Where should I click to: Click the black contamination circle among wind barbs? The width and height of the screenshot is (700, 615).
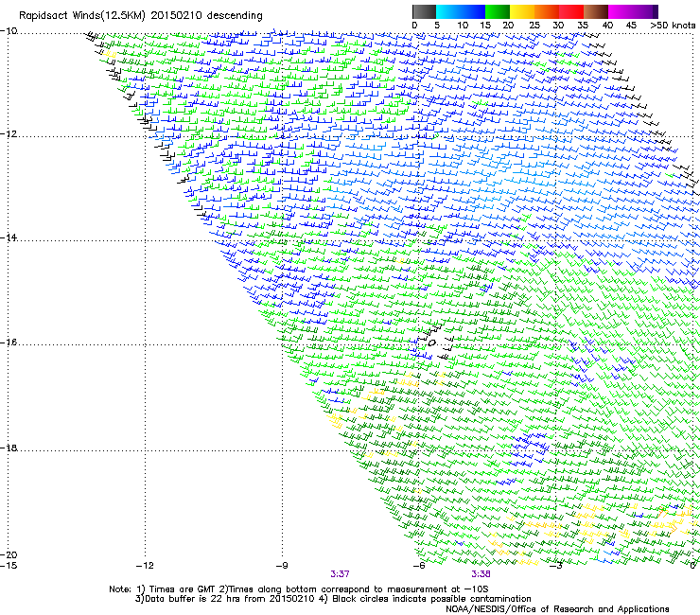[x=431, y=343]
